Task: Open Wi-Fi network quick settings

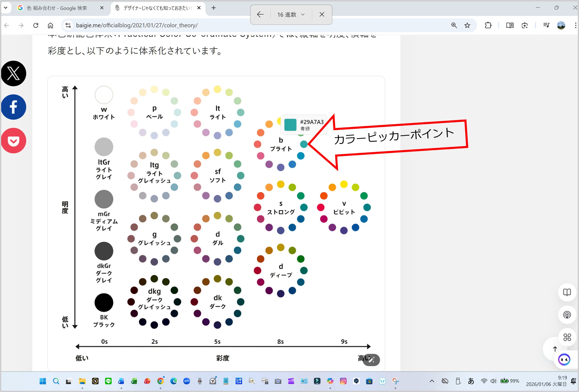Action: [x=484, y=381]
